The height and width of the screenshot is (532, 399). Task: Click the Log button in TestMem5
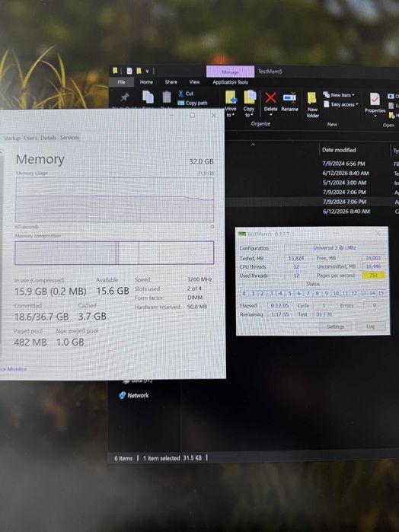[371, 327]
